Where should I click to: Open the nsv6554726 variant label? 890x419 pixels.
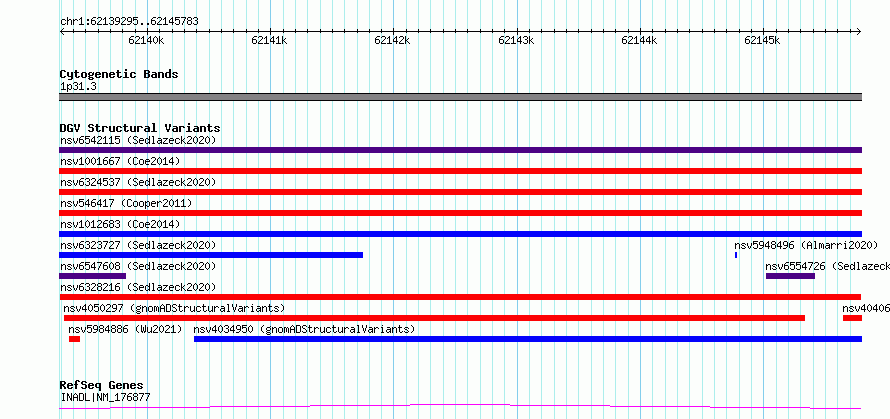[827, 266]
